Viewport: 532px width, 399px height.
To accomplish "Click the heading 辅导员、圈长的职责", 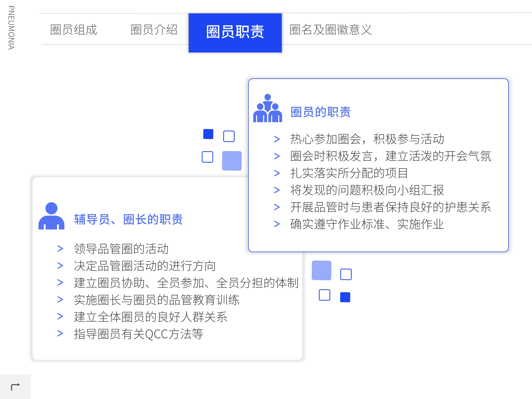I will pyautogui.click(x=128, y=219).
